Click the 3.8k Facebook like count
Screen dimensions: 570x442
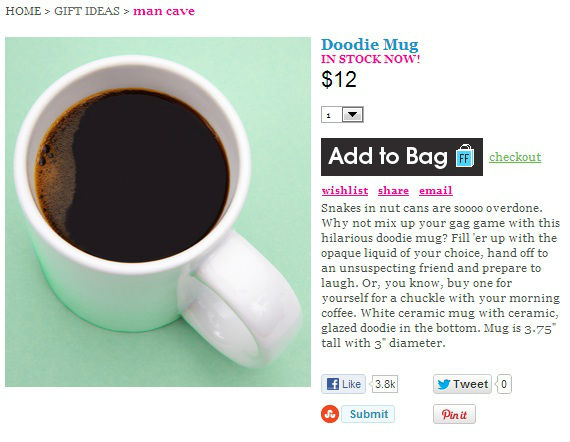385,384
